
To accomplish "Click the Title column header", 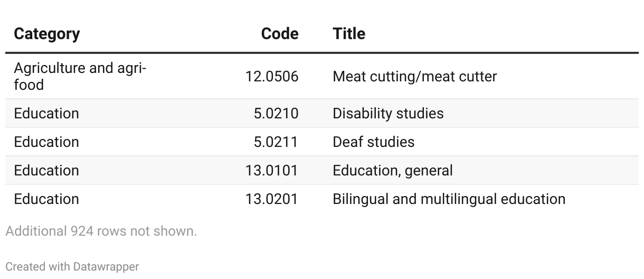I will click(349, 34).
